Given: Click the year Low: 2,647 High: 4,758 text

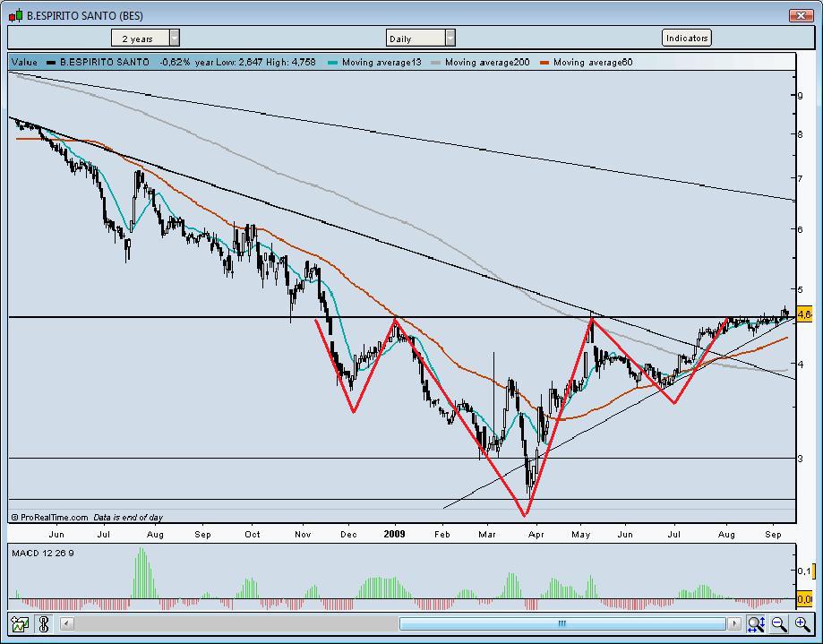Looking at the screenshot, I should click(x=255, y=63).
